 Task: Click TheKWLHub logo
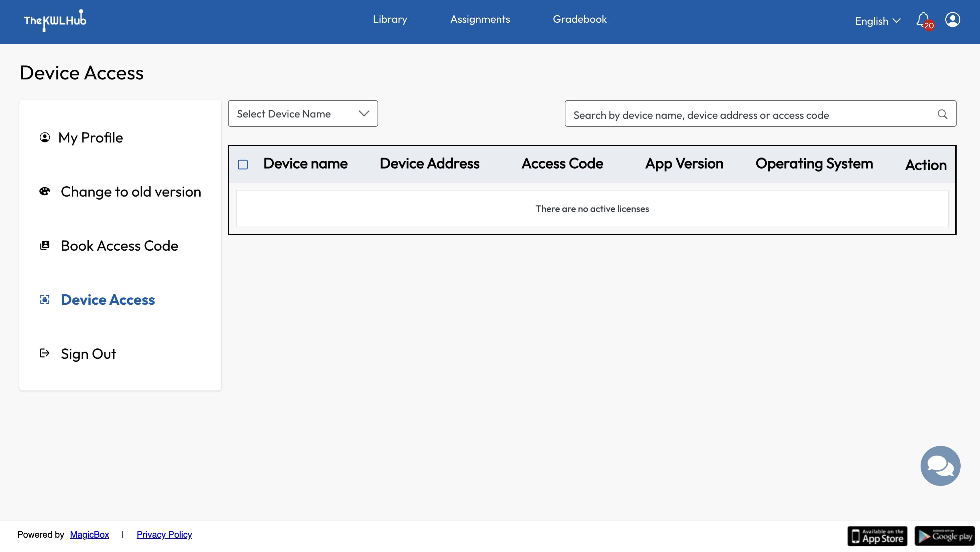pyautogui.click(x=55, y=21)
